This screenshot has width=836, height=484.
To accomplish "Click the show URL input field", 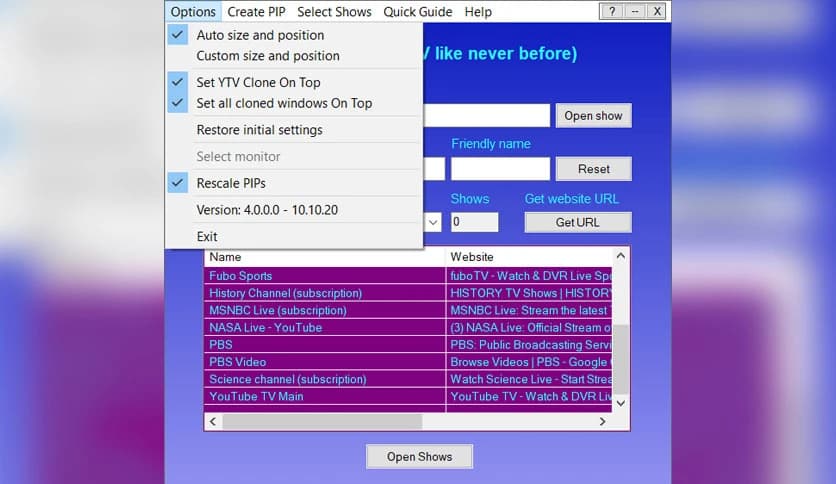I will [x=486, y=116].
